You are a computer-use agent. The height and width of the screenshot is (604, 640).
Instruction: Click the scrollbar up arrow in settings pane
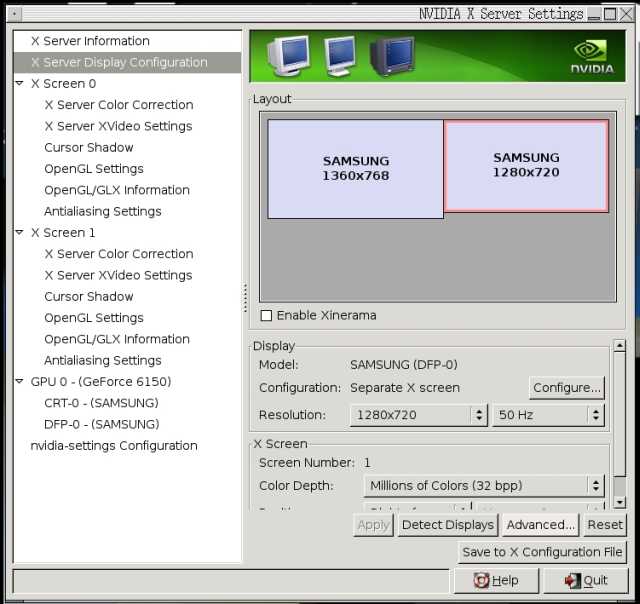pyautogui.click(x=619, y=346)
